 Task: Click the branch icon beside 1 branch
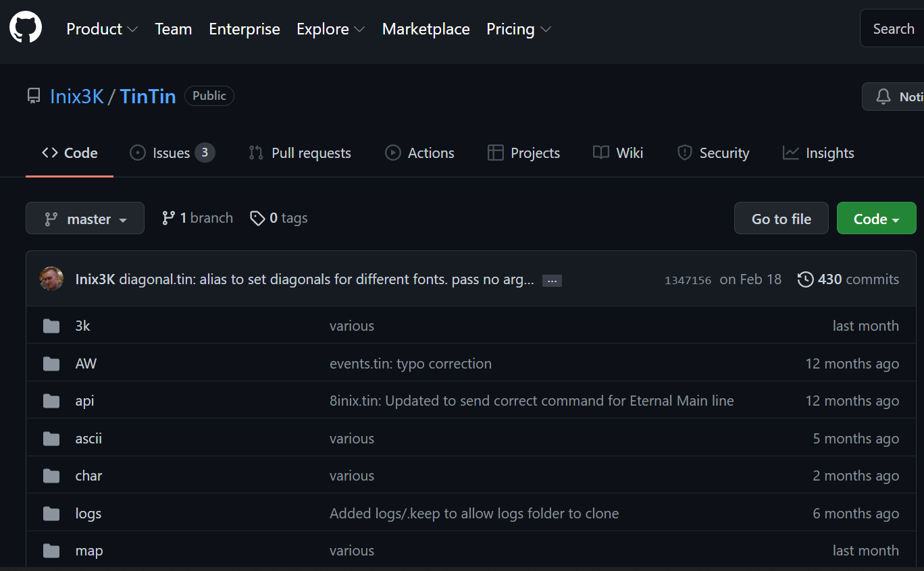[x=169, y=218]
